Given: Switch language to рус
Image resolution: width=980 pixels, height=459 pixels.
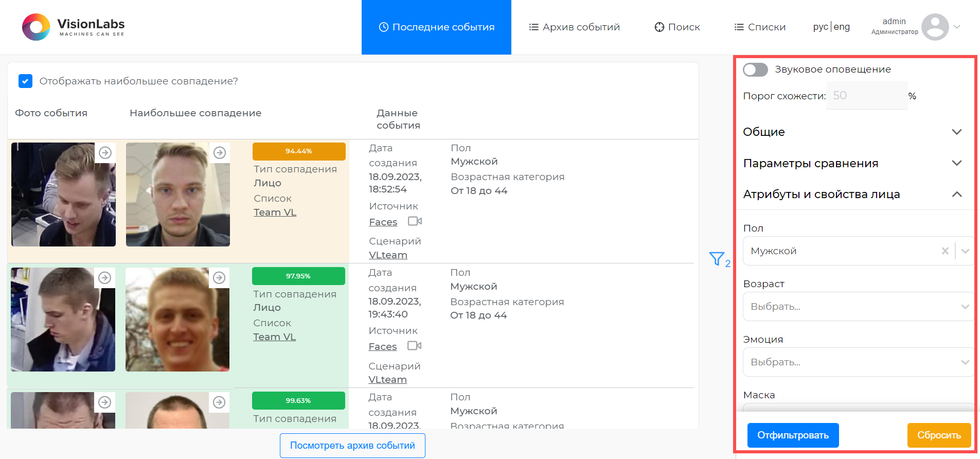Looking at the screenshot, I should coord(821,27).
